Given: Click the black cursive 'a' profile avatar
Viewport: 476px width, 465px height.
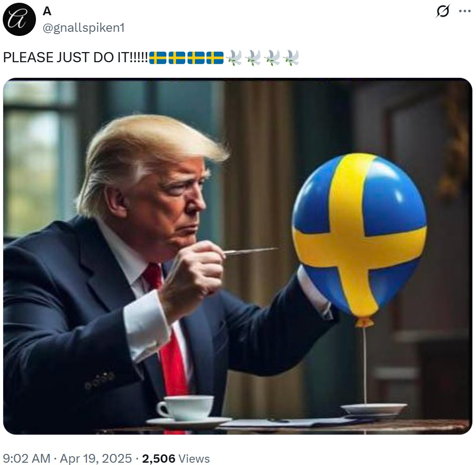Looking at the screenshot, I should 19,19.
